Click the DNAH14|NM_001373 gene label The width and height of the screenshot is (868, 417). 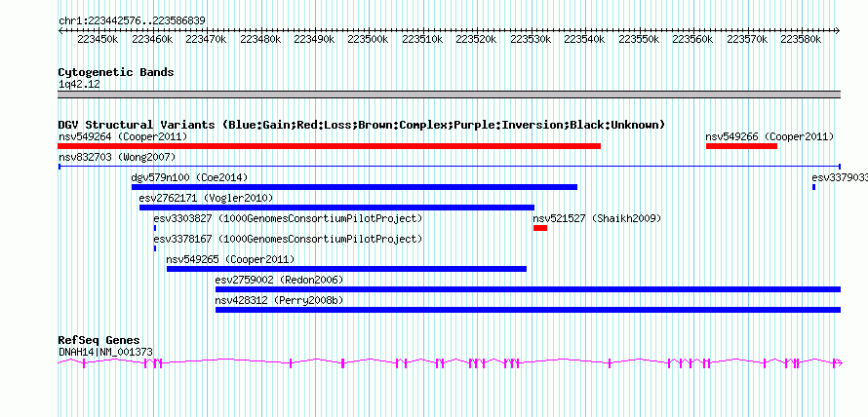tap(105, 352)
